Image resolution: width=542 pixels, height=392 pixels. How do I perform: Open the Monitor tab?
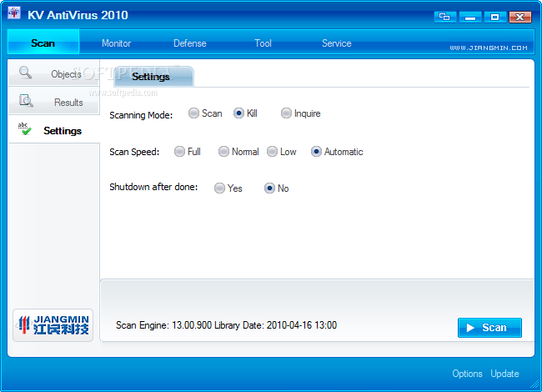[x=116, y=43]
